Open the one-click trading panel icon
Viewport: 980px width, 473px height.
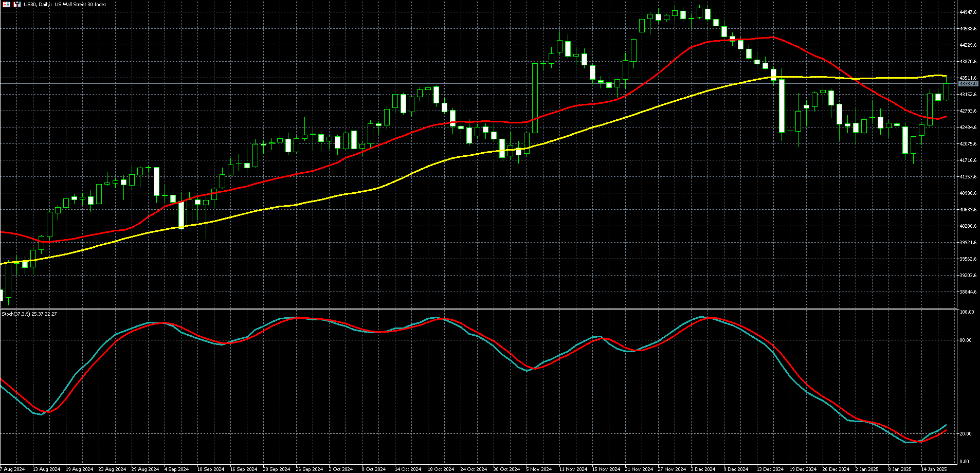17,4
